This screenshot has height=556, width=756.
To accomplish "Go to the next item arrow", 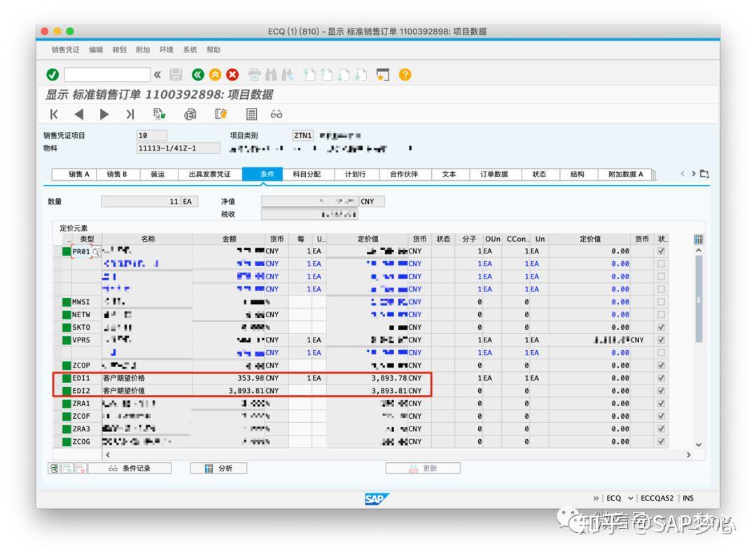I will click(104, 114).
